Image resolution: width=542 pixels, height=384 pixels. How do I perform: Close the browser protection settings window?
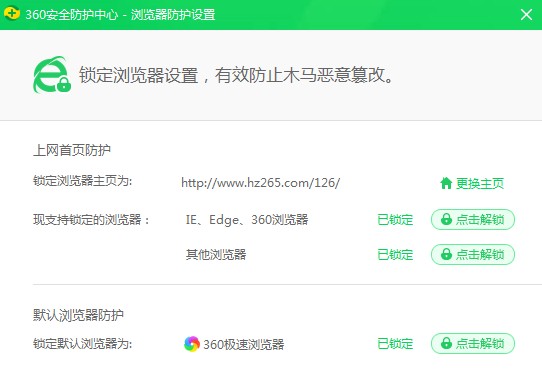click(526, 15)
